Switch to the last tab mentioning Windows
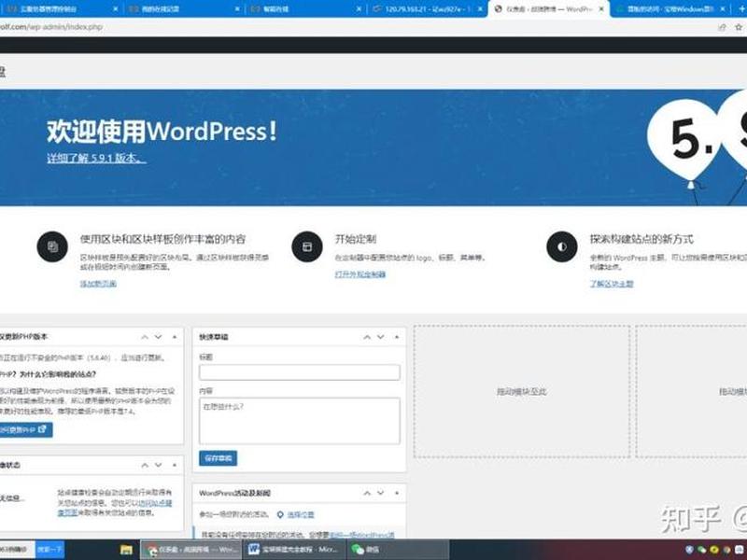This screenshot has height=560, width=747. point(669,9)
